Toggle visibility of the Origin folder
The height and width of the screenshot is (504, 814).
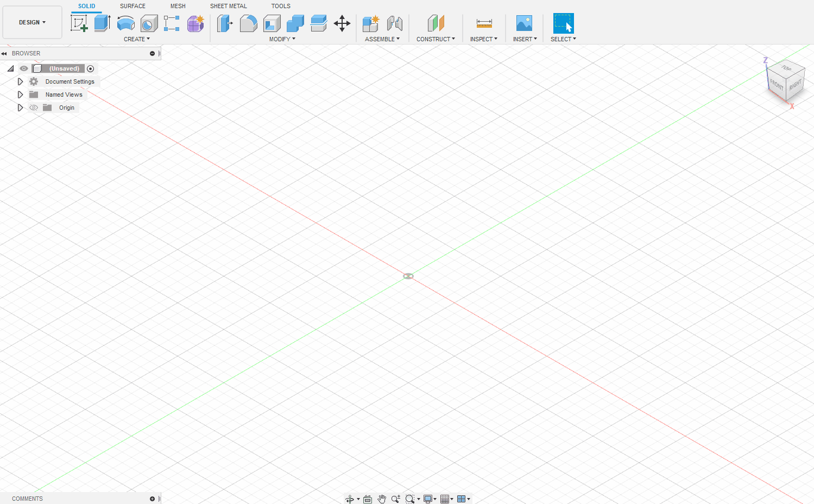(34, 108)
